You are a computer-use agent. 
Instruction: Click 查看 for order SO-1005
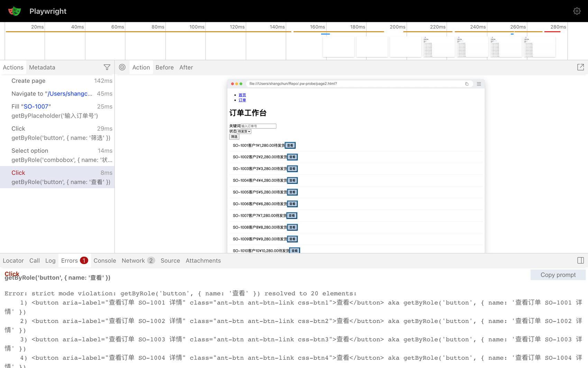(x=292, y=192)
